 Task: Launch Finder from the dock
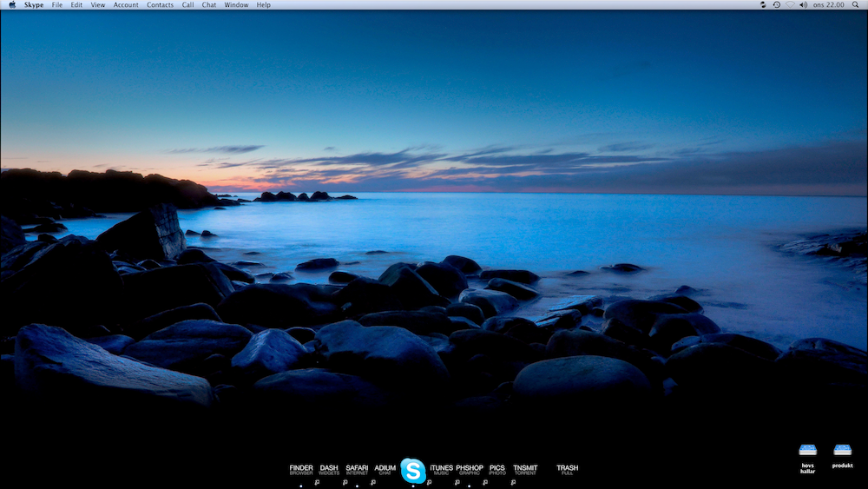pos(301,469)
